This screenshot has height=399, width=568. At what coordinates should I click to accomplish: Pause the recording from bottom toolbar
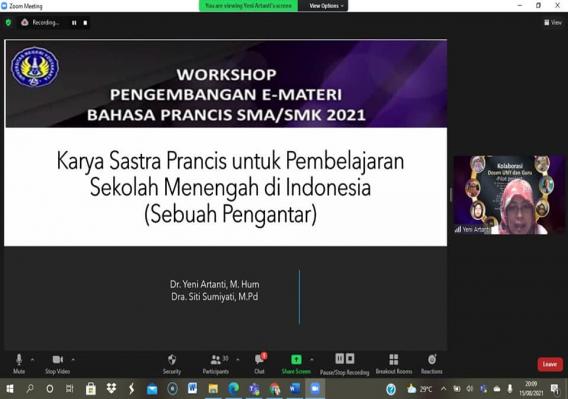pos(339,358)
